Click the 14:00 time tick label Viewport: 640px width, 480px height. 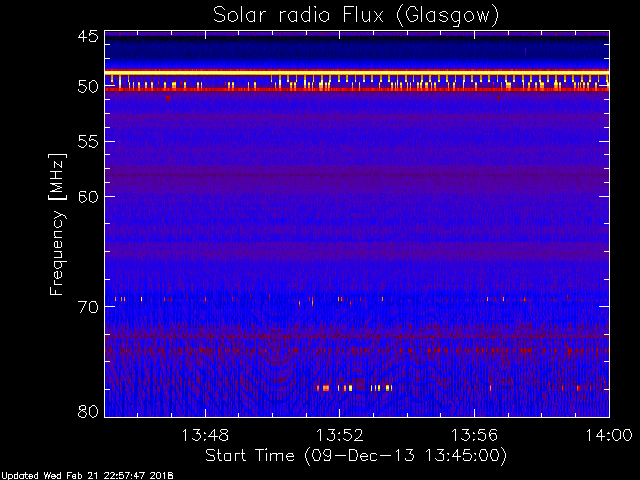click(x=609, y=435)
